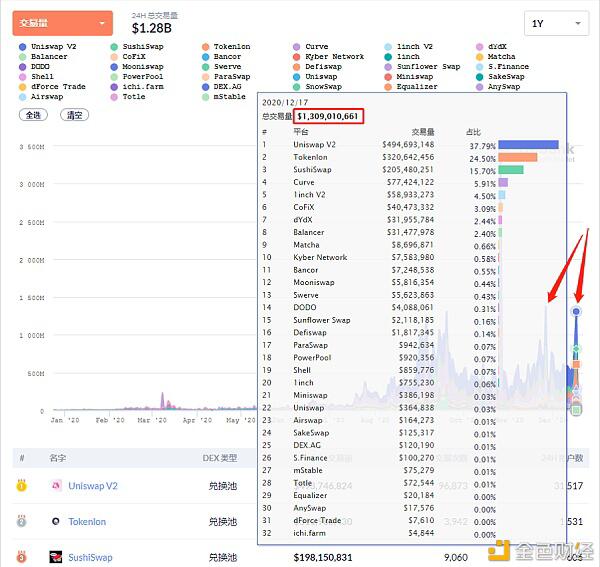Toggle Defiswap legend entry
The height and width of the screenshot is (567, 600).
(x=318, y=67)
